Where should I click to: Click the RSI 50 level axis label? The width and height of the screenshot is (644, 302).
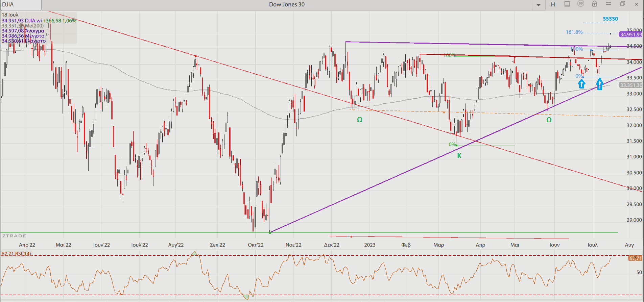point(639,272)
